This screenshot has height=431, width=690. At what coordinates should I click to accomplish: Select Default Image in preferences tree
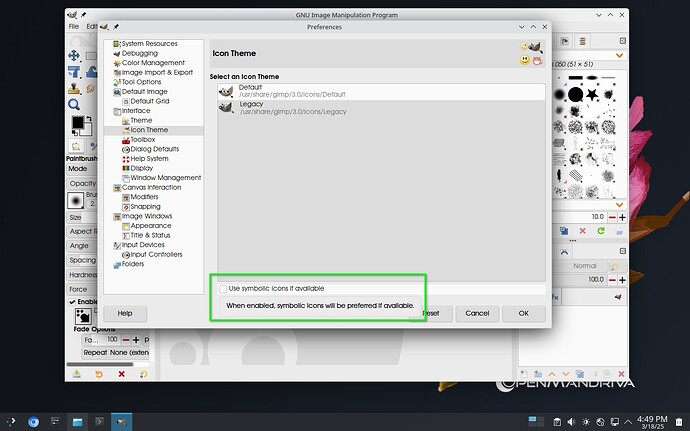pyautogui.click(x=144, y=92)
